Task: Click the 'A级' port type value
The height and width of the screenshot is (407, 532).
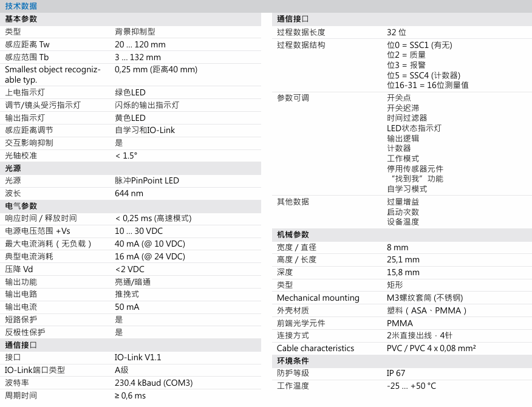Action: point(121,371)
